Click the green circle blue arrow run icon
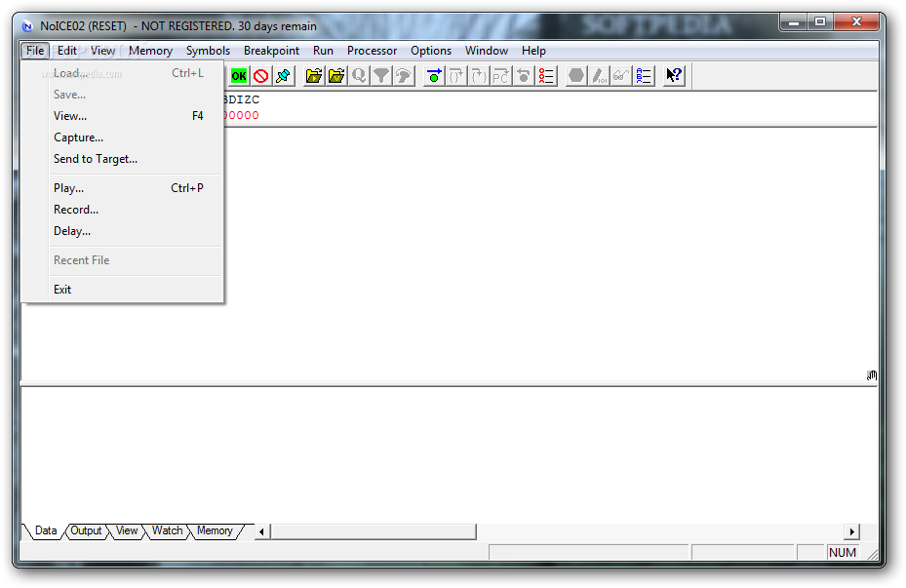The width and height of the screenshot is (906, 588). (434, 76)
